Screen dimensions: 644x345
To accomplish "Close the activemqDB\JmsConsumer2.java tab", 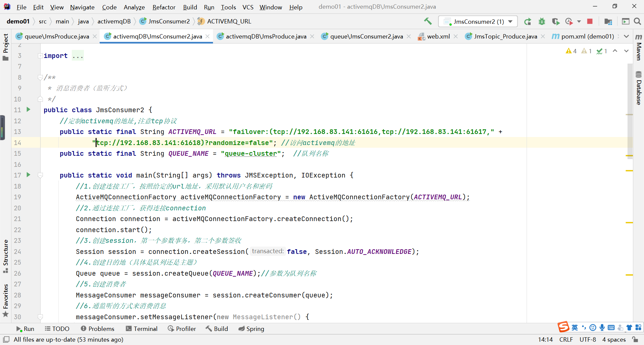I will pyautogui.click(x=208, y=36).
